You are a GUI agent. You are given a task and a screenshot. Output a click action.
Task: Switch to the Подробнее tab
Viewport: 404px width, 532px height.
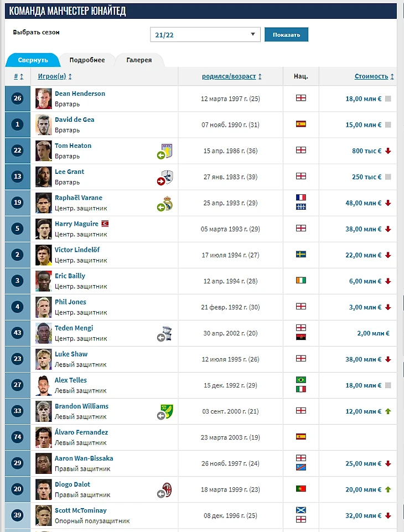click(x=87, y=60)
